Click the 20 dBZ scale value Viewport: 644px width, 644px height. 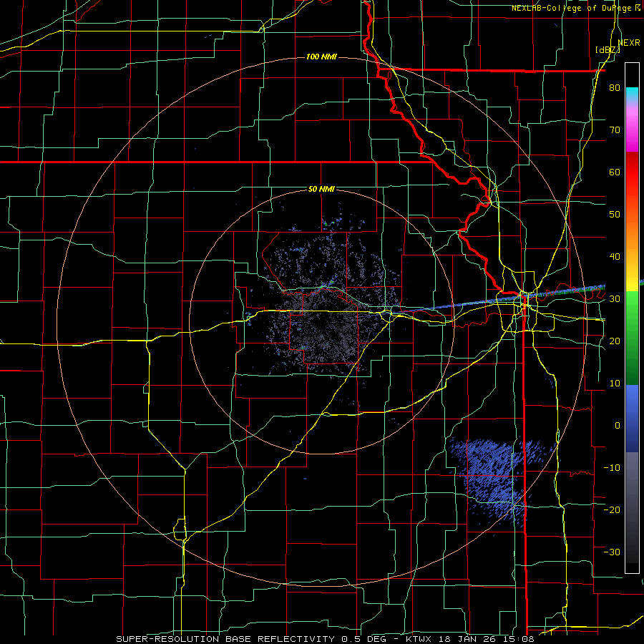click(615, 341)
